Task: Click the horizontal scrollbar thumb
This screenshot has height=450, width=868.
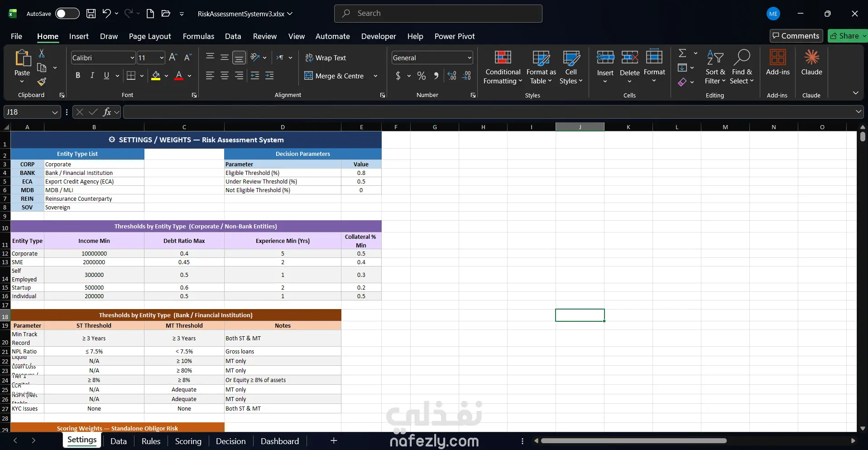Action: coord(634,440)
